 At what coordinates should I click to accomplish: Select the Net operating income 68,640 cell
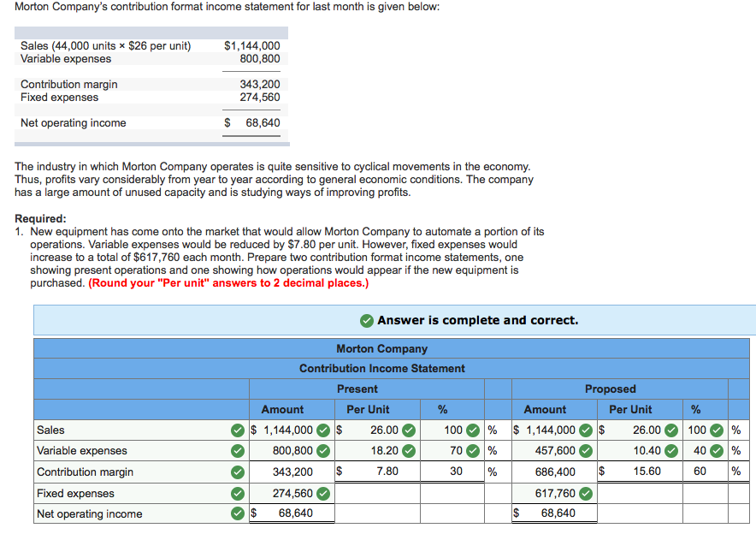coord(291,513)
